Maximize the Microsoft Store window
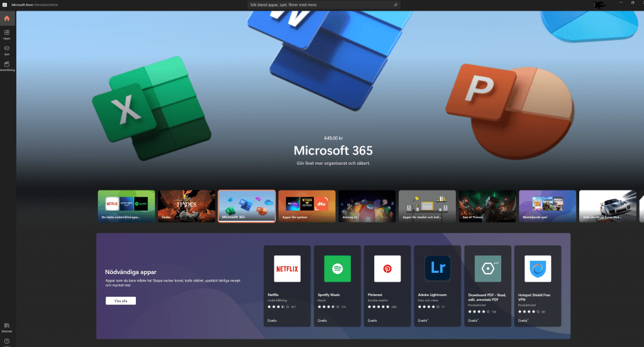This screenshot has width=644, height=347. pos(633,3)
